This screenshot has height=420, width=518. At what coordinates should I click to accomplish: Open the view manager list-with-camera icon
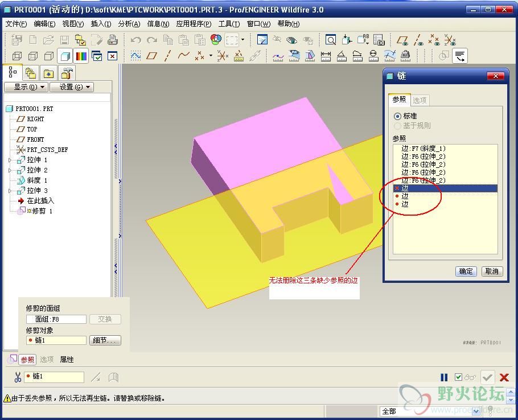tap(379, 40)
